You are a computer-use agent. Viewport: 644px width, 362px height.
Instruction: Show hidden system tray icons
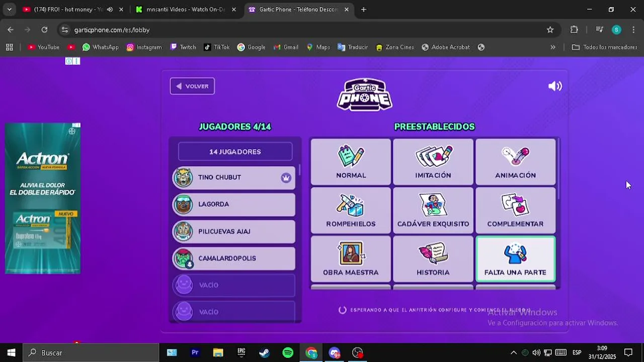pos(513,352)
